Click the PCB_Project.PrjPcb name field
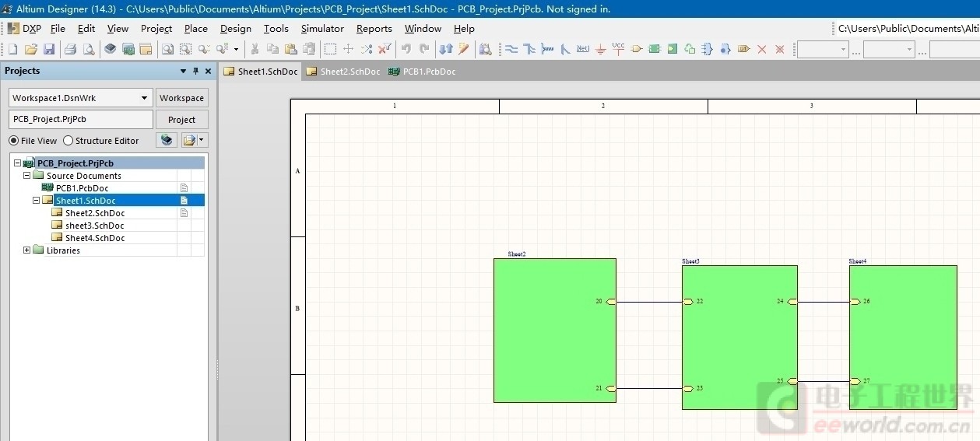The height and width of the screenshot is (441, 980). [x=81, y=119]
